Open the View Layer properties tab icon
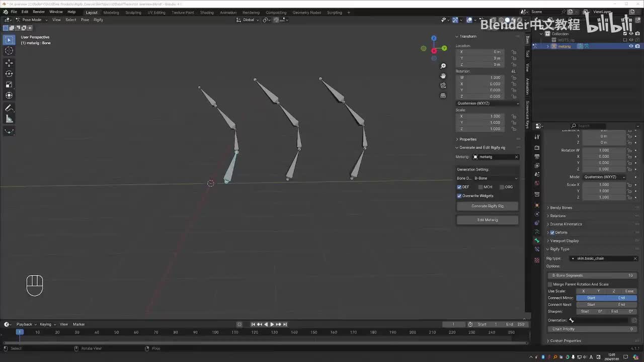The width and height of the screenshot is (644, 362). (537, 165)
